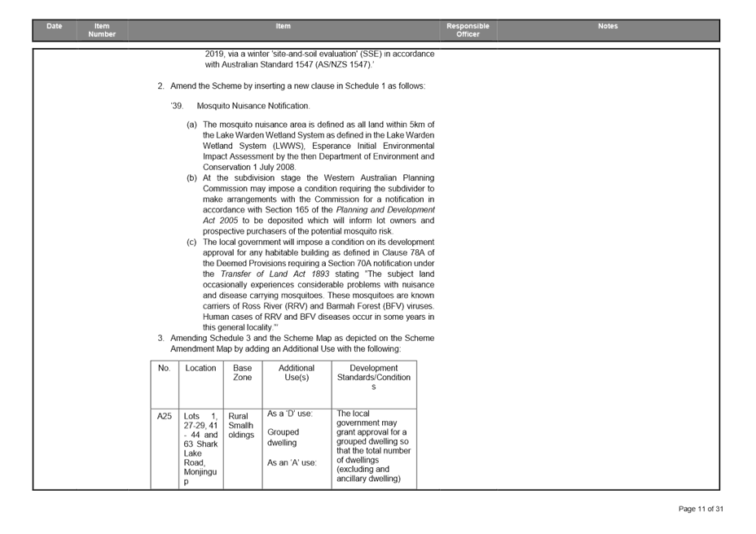The image size is (756, 534).
Task: Click paragraph (a) about mosquito nuisance area
Action: tap(318, 145)
